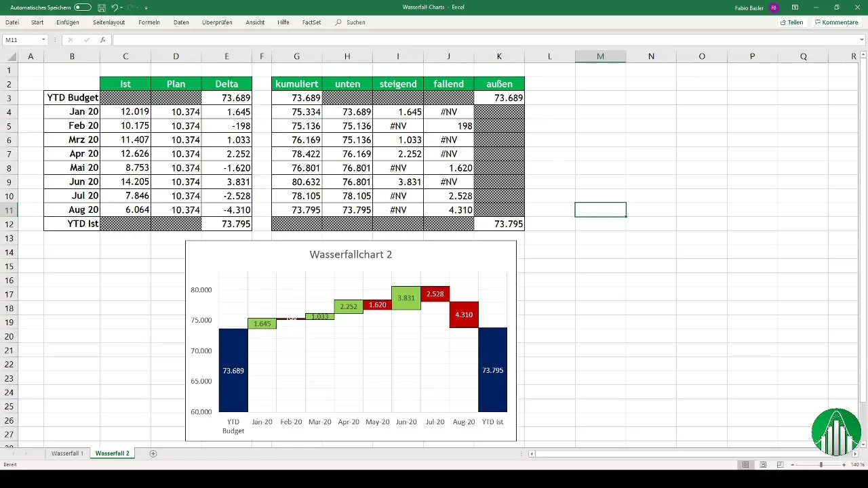Click the Redo arrow icon
Image resolution: width=868 pixels, height=488 pixels.
pos(132,7)
